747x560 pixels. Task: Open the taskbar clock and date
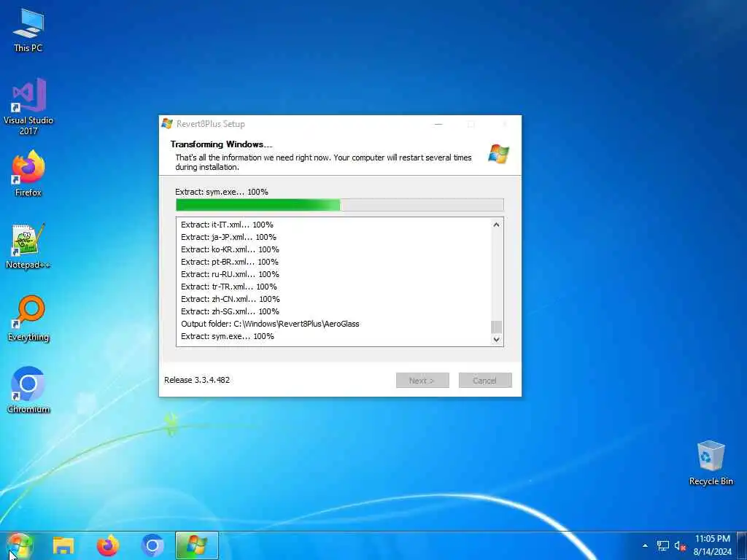pos(712,545)
